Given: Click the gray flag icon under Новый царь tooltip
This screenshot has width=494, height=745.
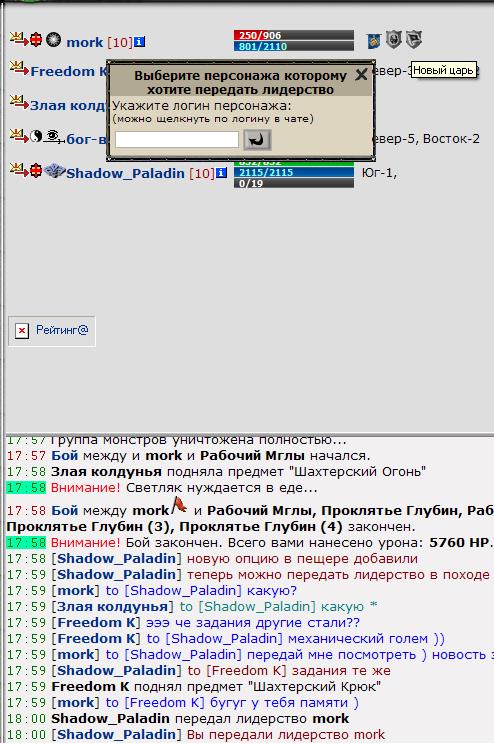Looking at the screenshot, I should (x=414, y=39).
